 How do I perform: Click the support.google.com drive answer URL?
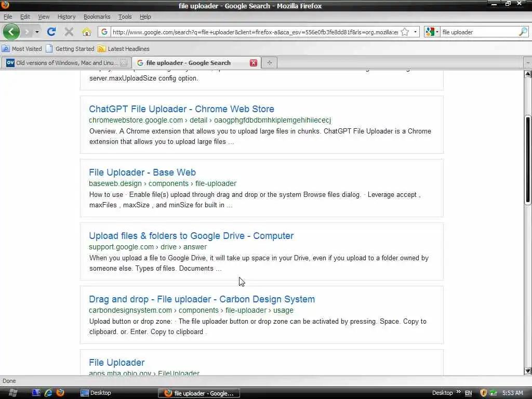click(148, 247)
